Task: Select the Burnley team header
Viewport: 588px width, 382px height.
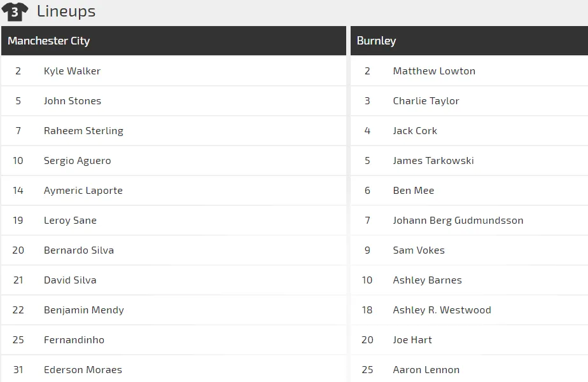Action: click(376, 41)
